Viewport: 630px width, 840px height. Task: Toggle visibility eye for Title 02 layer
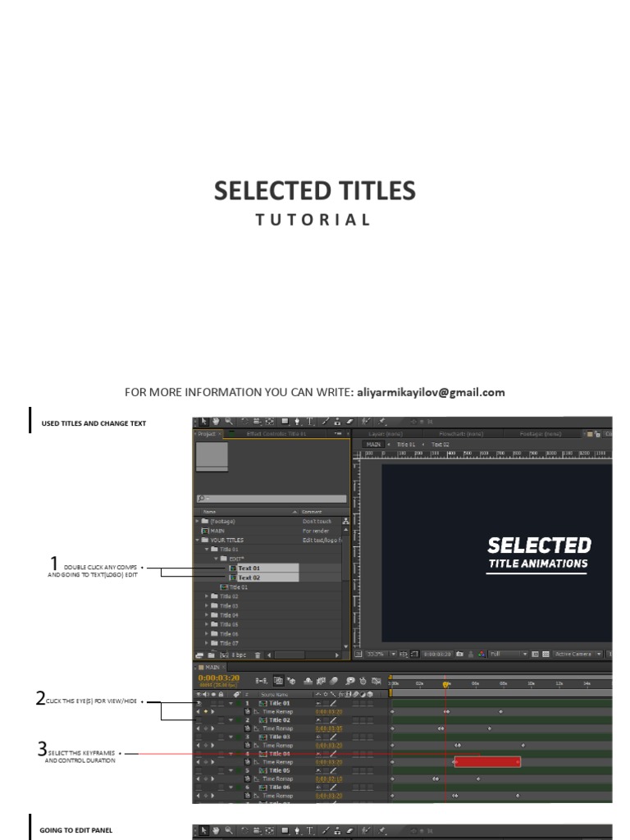coord(199,720)
